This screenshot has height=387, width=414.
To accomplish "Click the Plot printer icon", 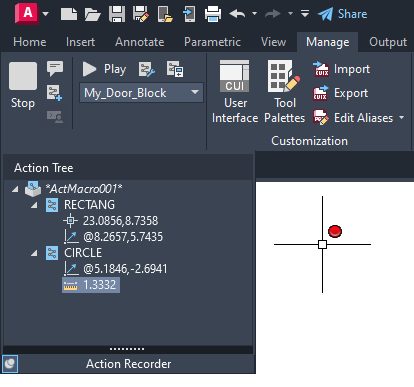I will pyautogui.click(x=213, y=14).
